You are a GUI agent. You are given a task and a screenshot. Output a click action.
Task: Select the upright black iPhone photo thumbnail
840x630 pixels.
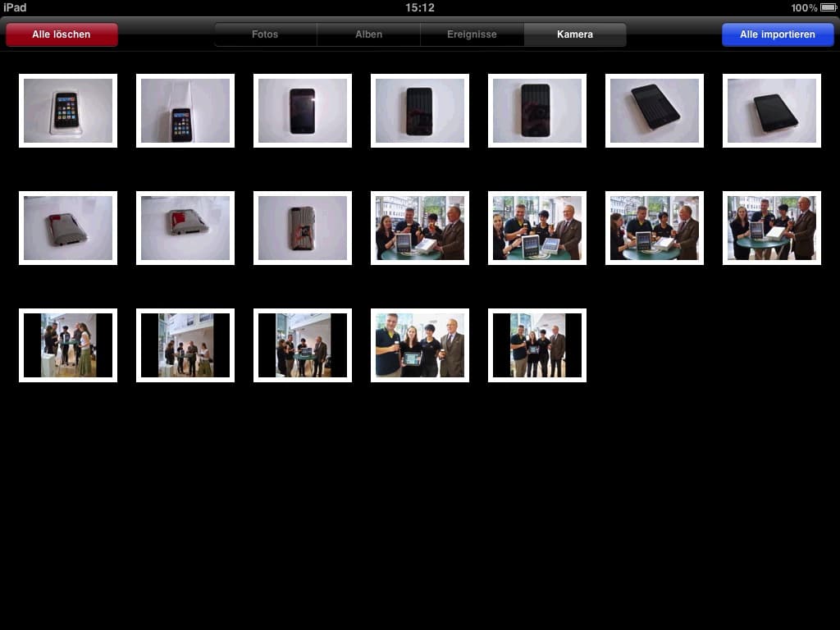pyautogui.click(x=303, y=111)
